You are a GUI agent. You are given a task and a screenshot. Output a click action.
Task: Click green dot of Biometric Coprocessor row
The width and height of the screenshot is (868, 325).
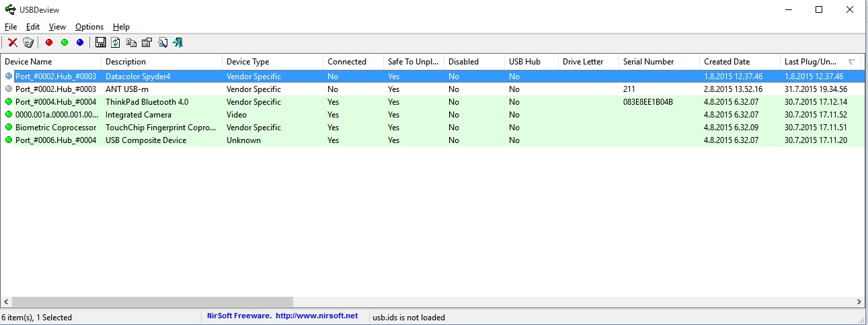point(9,128)
